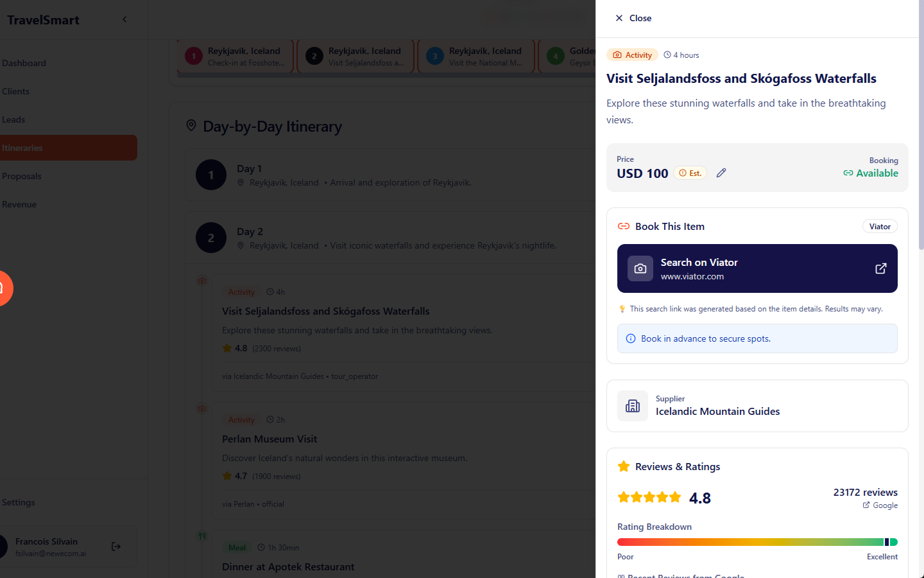Open the Dashboard menu item
924x578 pixels.
[24, 63]
